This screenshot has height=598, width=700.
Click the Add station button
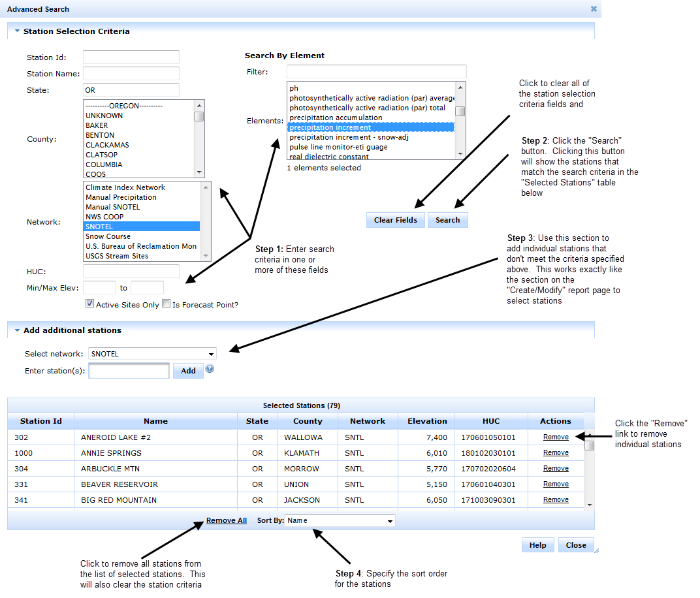point(188,371)
